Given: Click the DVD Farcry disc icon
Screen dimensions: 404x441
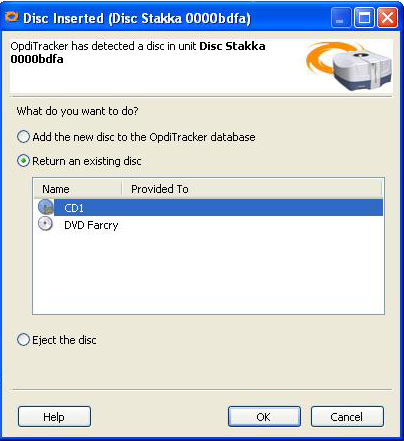Looking at the screenshot, I should (45, 224).
